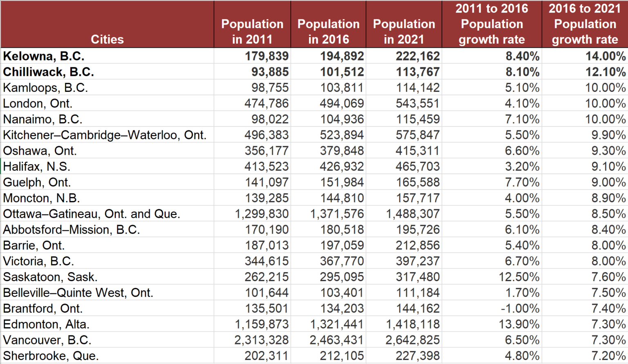Click the 1.70% growth rate cell
Viewport: 628px width, 364px height.
pyautogui.click(x=492, y=293)
